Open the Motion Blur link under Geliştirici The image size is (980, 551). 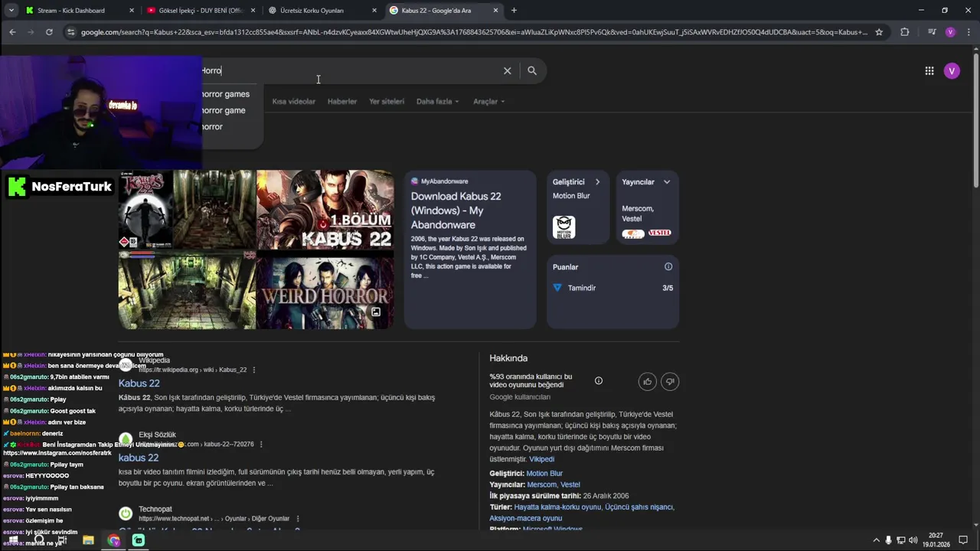coord(544,474)
